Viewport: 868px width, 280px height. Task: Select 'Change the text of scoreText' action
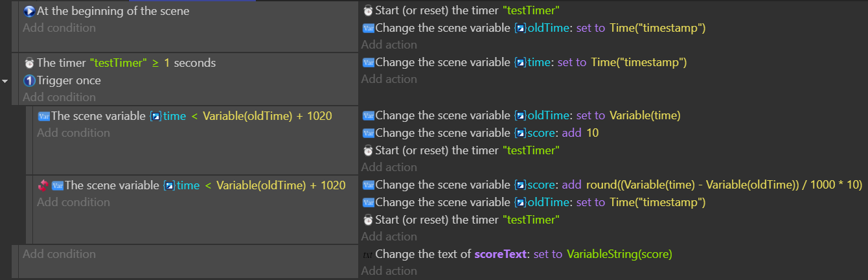coord(518,254)
